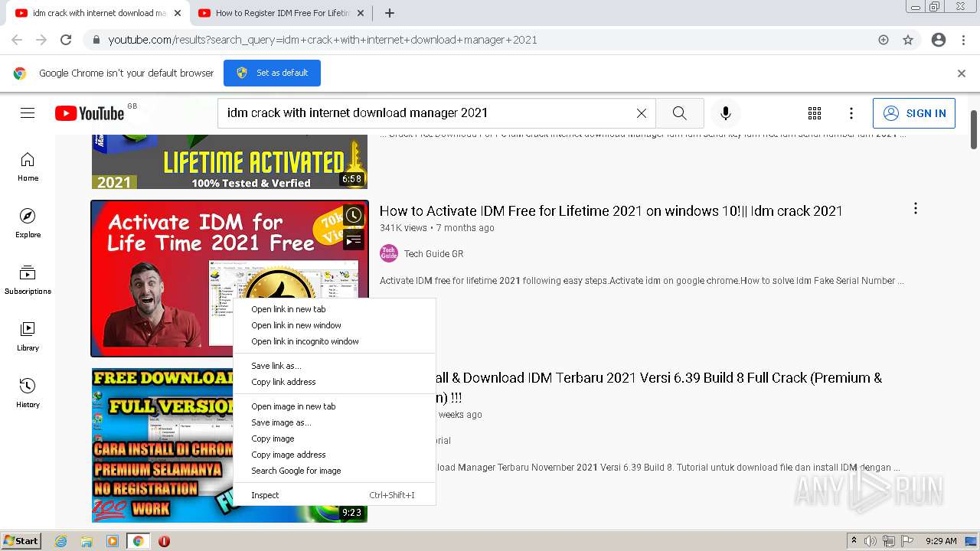The height and width of the screenshot is (551, 980).
Task: Click the Chrome address bar URL
Action: coord(322,40)
